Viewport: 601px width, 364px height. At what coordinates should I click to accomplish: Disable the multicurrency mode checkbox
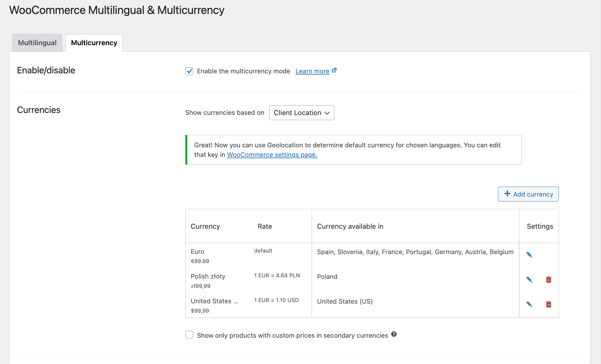[189, 71]
